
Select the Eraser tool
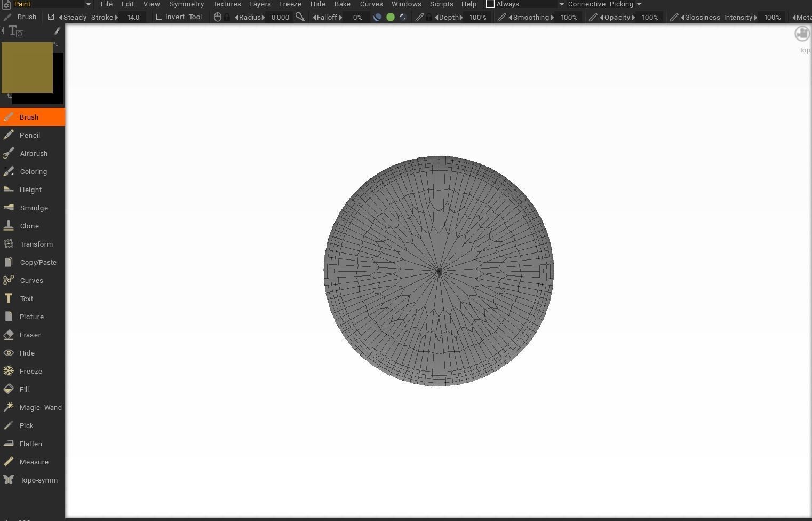33,335
